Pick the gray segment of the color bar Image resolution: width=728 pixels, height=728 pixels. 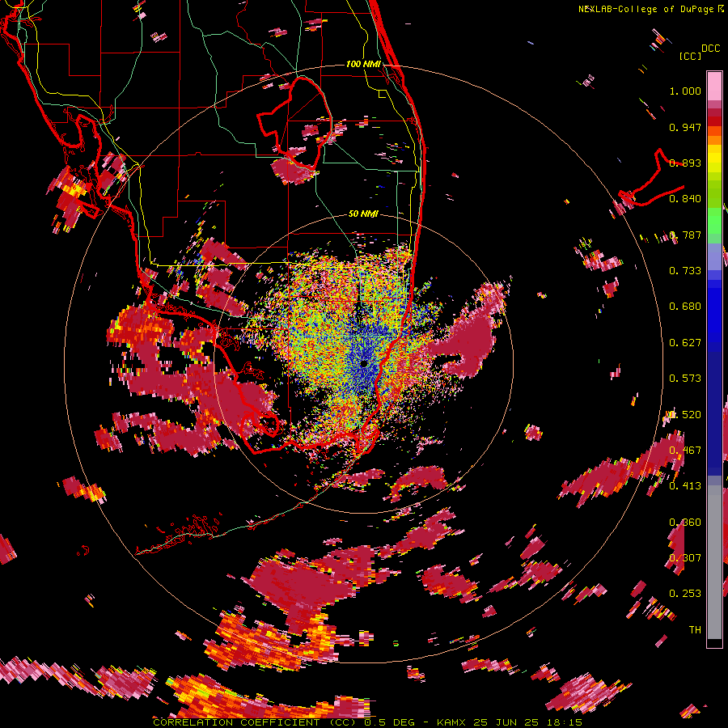click(714, 562)
